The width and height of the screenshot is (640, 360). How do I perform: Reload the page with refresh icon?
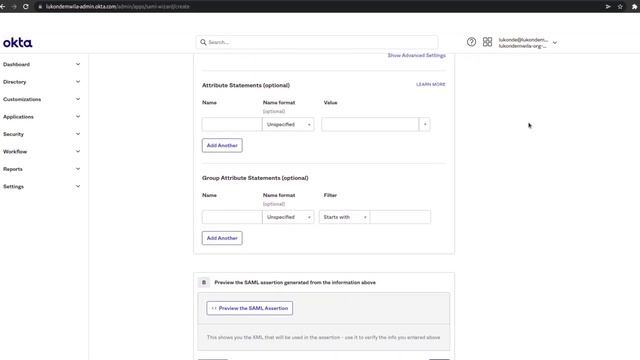(26, 7)
